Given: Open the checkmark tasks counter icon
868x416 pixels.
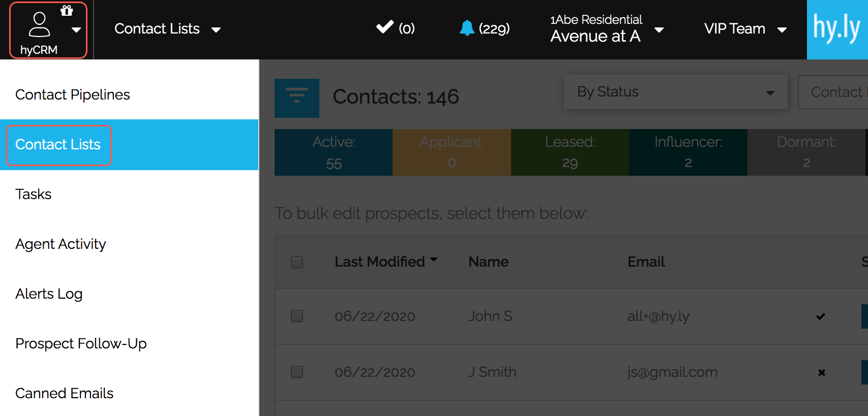Looking at the screenshot, I should [385, 26].
